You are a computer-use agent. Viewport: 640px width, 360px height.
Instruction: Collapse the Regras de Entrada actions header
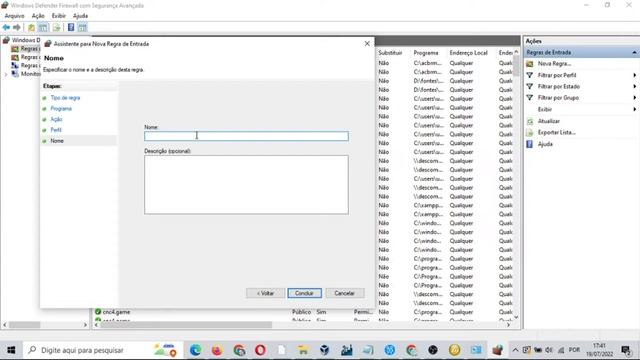point(634,53)
